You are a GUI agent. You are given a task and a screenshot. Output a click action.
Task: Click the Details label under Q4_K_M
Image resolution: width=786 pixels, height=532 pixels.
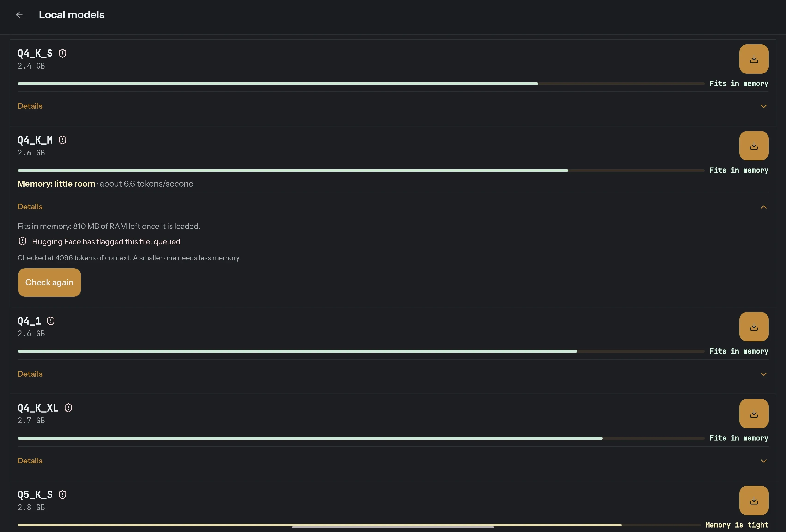30,207
